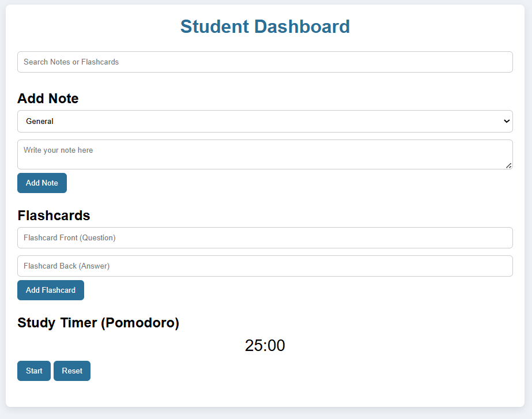Click the Student Dashboard title
This screenshot has width=532, height=419.
tap(265, 27)
